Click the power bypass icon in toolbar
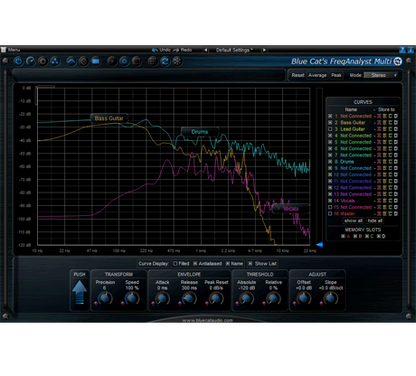The height and width of the screenshot is (376, 416). (19, 61)
